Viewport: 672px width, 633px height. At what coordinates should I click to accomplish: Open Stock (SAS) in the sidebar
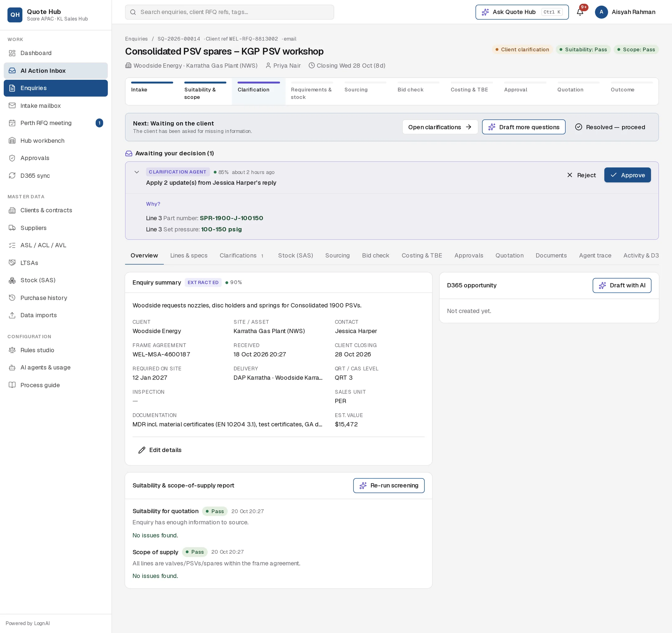click(56, 280)
